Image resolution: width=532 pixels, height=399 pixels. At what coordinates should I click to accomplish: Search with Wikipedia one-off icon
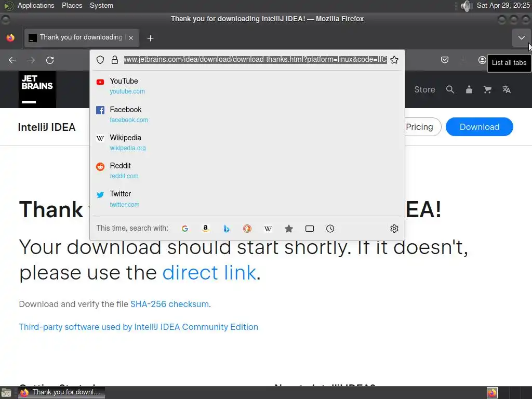click(268, 229)
